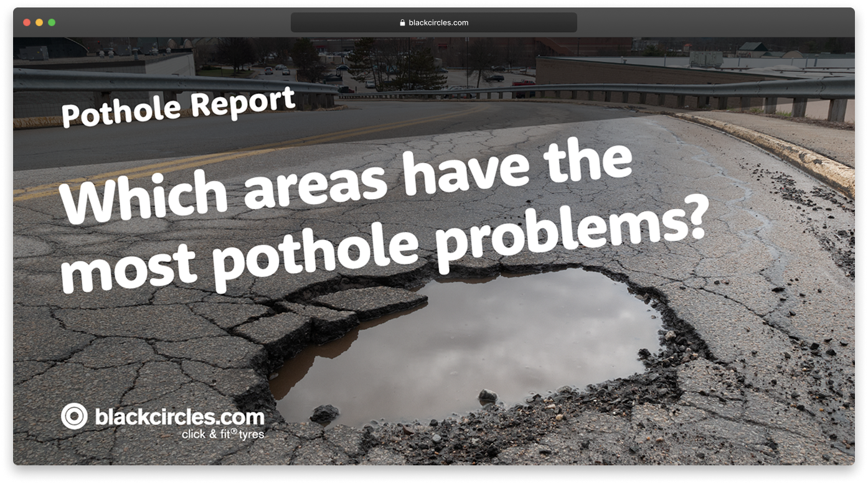This screenshot has width=868, height=484.
Task: Click the blackcircles concentric circle logo icon
Action: click(x=74, y=416)
